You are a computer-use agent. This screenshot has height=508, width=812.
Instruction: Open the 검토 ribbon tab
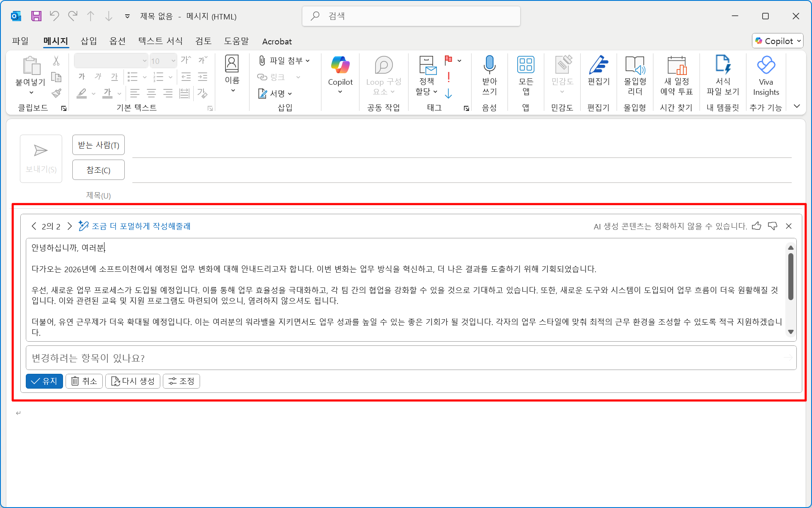pyautogui.click(x=203, y=41)
